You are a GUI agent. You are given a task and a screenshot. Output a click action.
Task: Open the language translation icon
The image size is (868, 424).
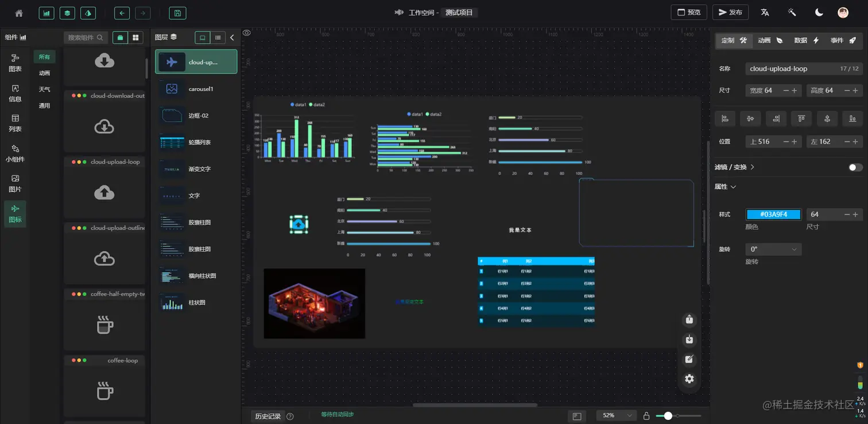point(765,13)
